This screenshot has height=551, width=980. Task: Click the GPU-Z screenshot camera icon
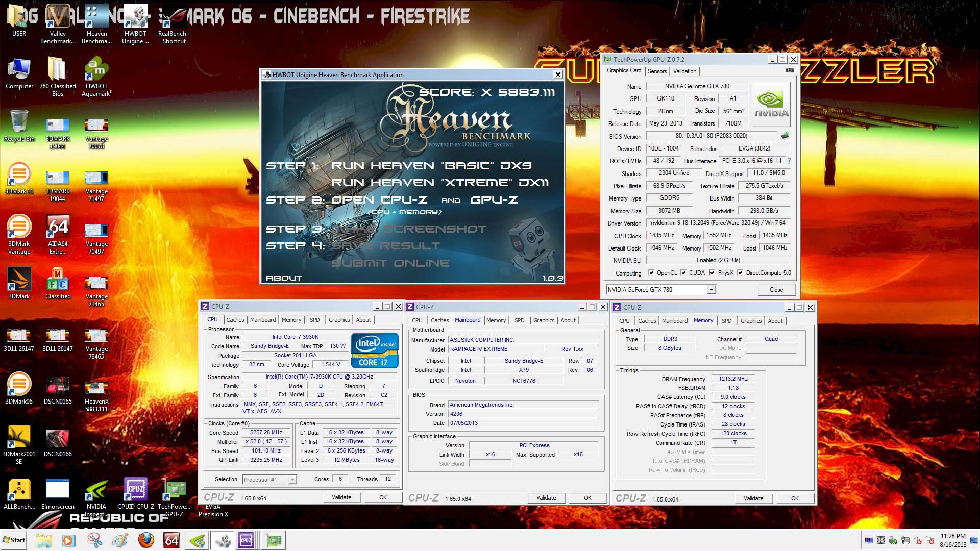[790, 70]
